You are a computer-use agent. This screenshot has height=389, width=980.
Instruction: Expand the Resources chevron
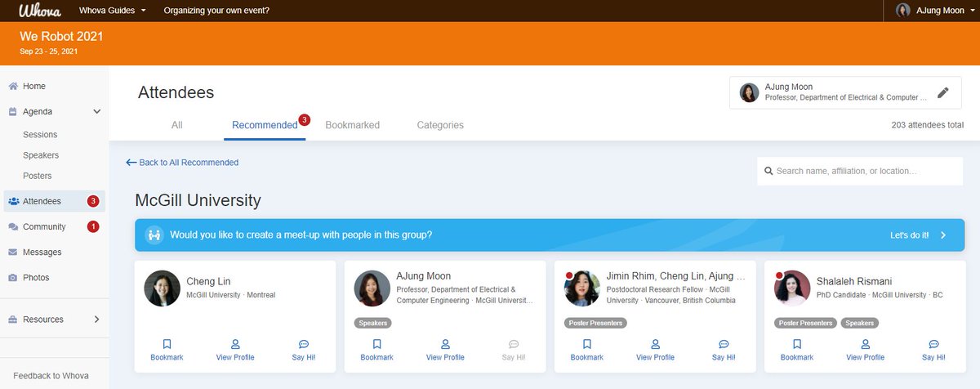pyautogui.click(x=96, y=319)
